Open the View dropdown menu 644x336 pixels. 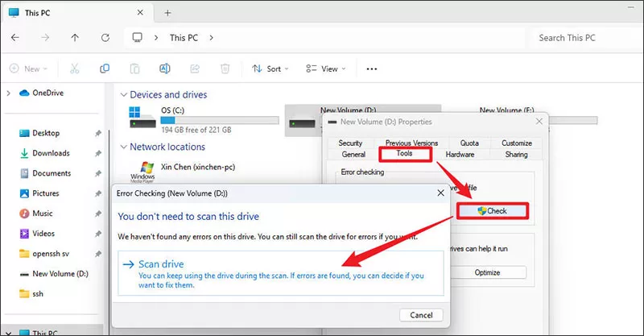(326, 68)
